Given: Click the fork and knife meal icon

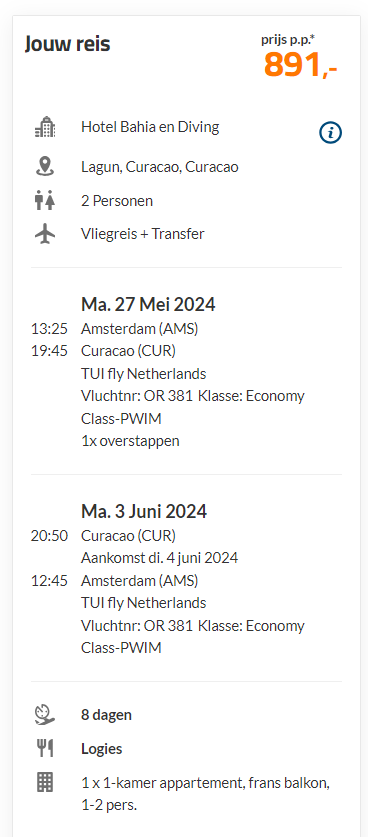Looking at the screenshot, I should click(45, 748).
